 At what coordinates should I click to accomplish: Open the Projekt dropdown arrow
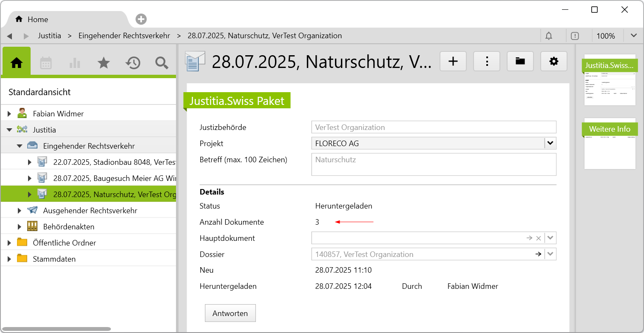click(550, 143)
